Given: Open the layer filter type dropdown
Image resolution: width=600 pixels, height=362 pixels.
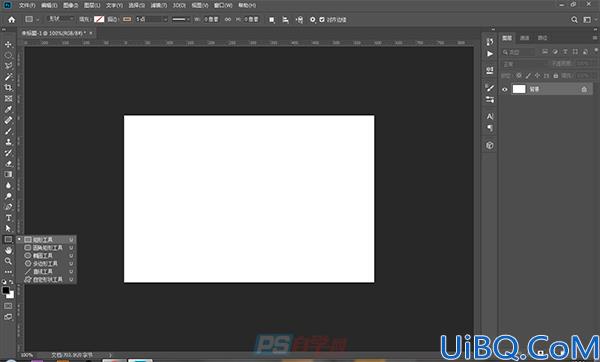Looking at the screenshot, I should (x=520, y=52).
